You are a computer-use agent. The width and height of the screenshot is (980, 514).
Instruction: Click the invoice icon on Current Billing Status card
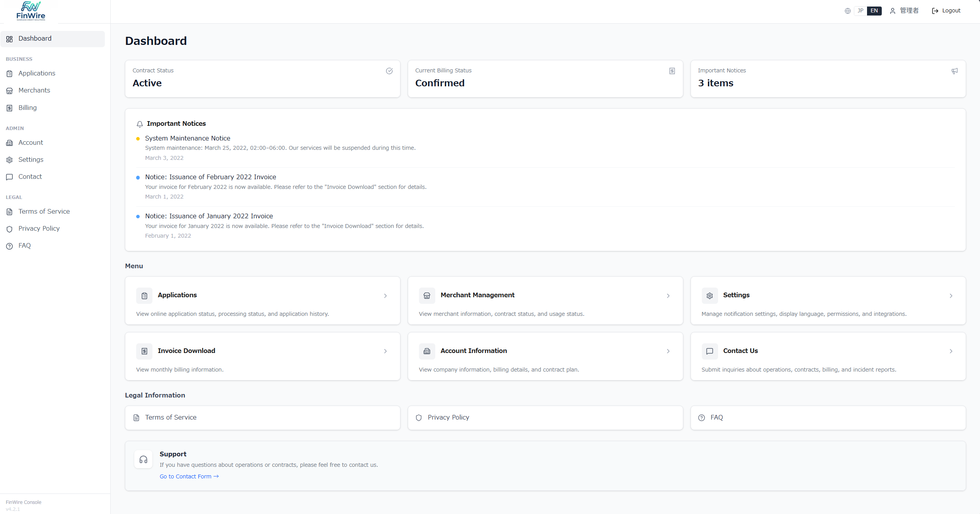pyautogui.click(x=672, y=71)
